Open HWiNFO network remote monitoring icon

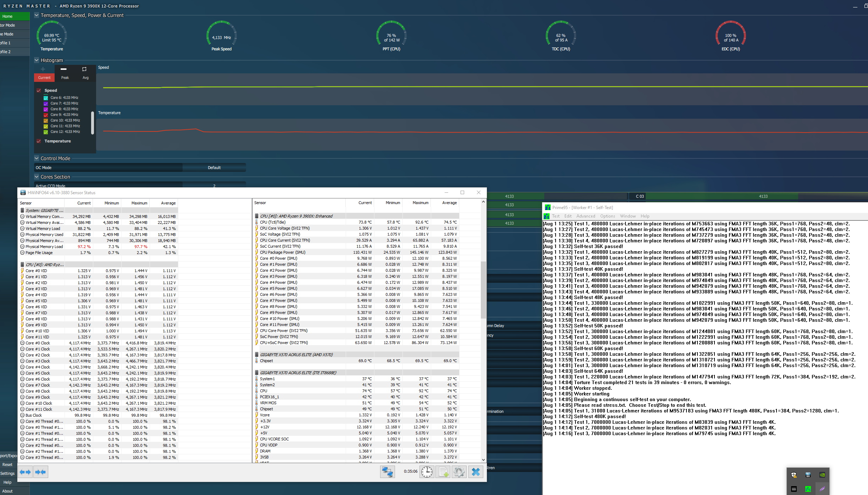tap(387, 472)
